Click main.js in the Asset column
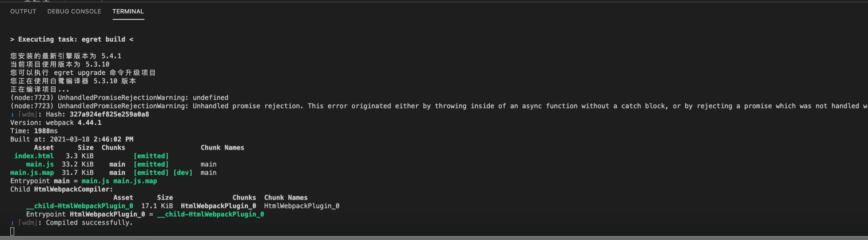The image size is (868, 240). 40,164
